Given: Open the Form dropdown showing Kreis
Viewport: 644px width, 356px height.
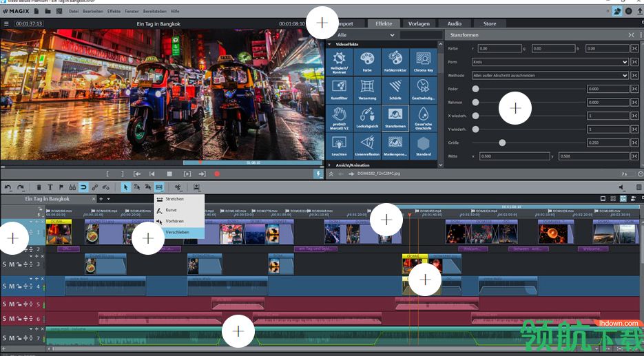Looking at the screenshot, I should click(550, 62).
